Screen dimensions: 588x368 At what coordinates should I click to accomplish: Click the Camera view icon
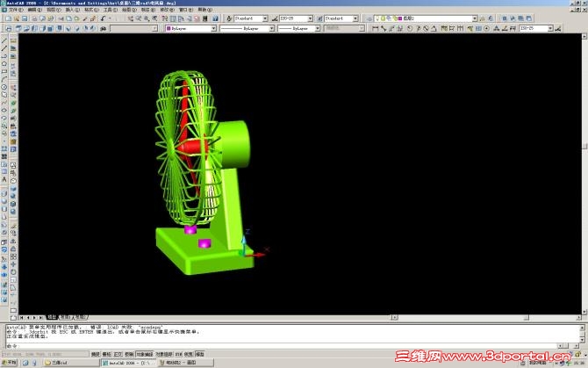(103, 28)
